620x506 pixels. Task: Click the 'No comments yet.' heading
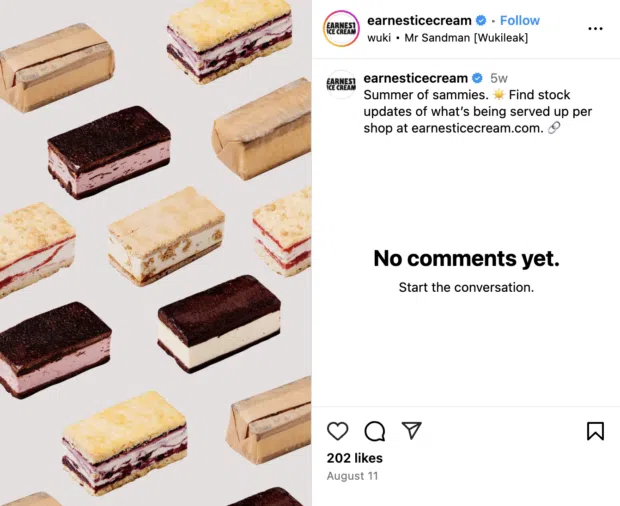point(466,258)
